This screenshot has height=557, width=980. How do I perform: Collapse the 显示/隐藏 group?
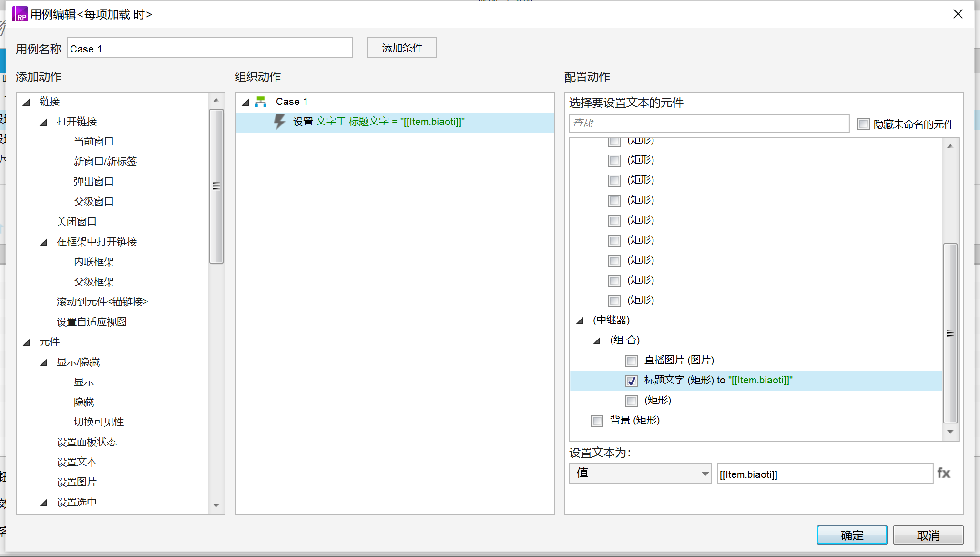[44, 362]
